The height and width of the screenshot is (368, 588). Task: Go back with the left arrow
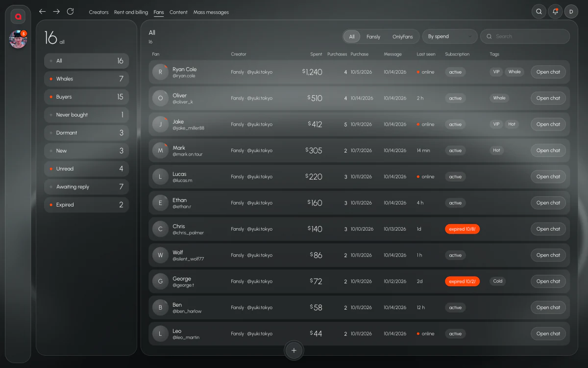pyautogui.click(x=42, y=11)
